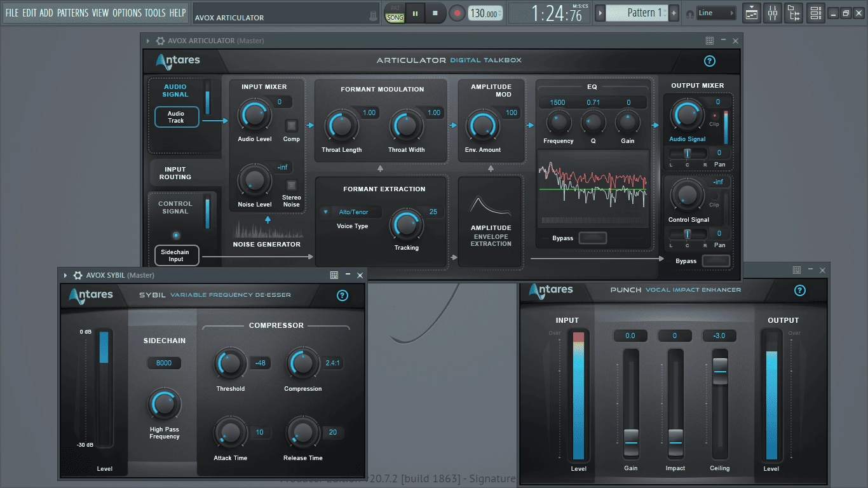
Task: Click the amplitude envelope curve graphic
Action: click(490, 206)
